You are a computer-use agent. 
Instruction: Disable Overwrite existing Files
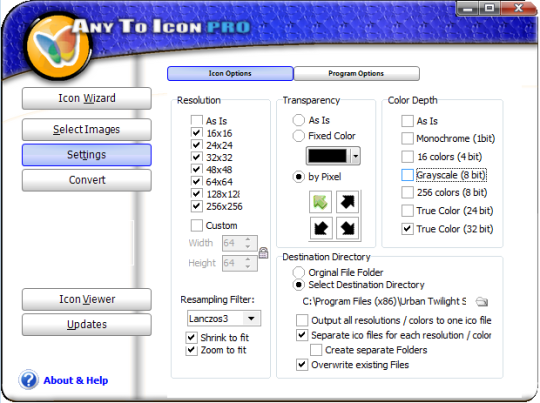coord(302,364)
